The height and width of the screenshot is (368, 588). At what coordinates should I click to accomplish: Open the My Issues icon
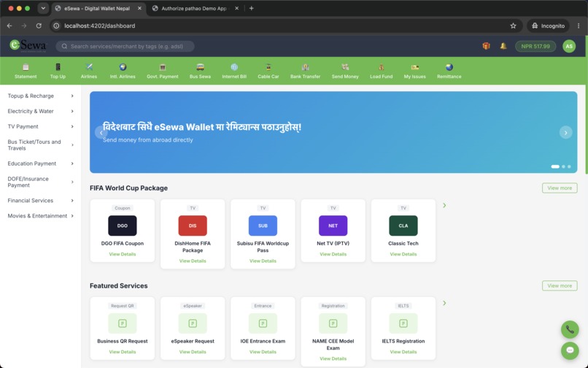(x=415, y=67)
